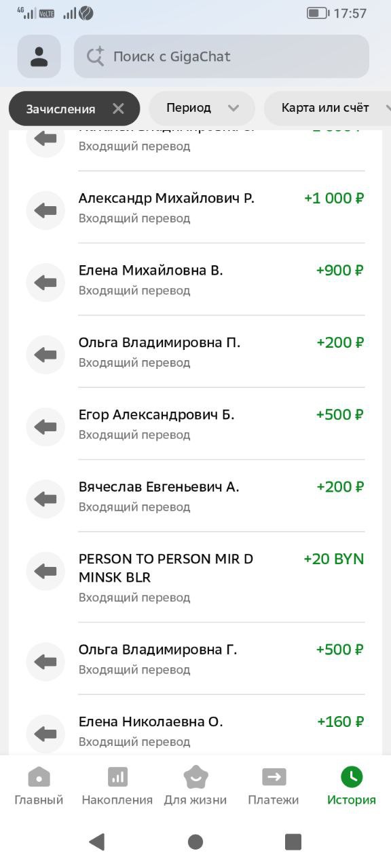Image resolution: width=391 pixels, height=868 pixels.
Task: Expand the Период dropdown filter
Action: pyautogui.click(x=202, y=108)
